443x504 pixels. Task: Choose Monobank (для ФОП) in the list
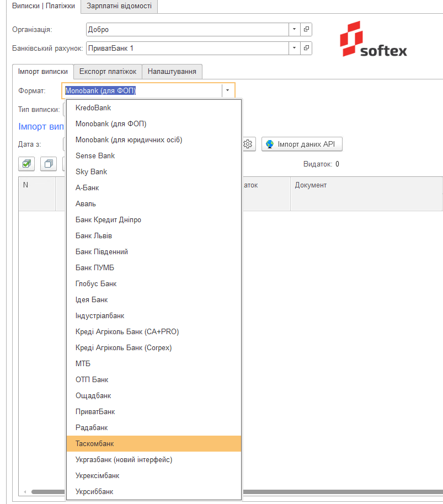tap(154, 124)
